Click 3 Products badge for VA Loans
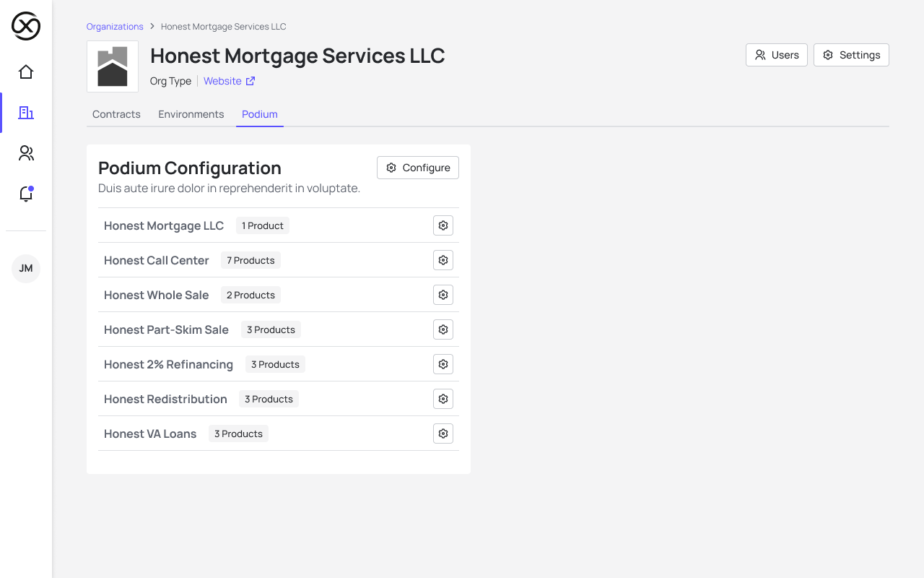924x578 pixels. pos(238,433)
